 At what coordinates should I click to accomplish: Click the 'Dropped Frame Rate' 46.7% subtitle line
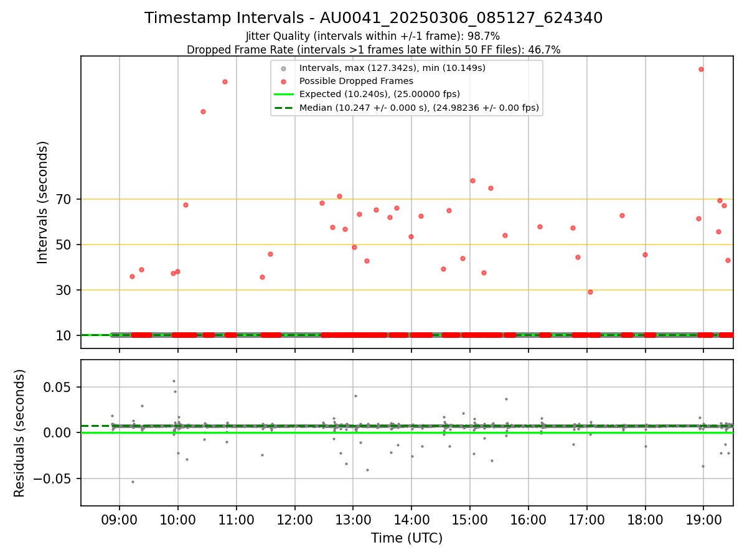click(374, 50)
